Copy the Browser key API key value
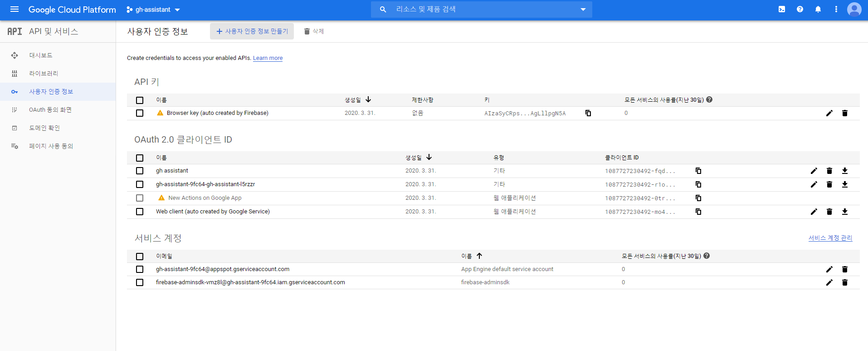The width and height of the screenshot is (868, 351). coord(588,113)
